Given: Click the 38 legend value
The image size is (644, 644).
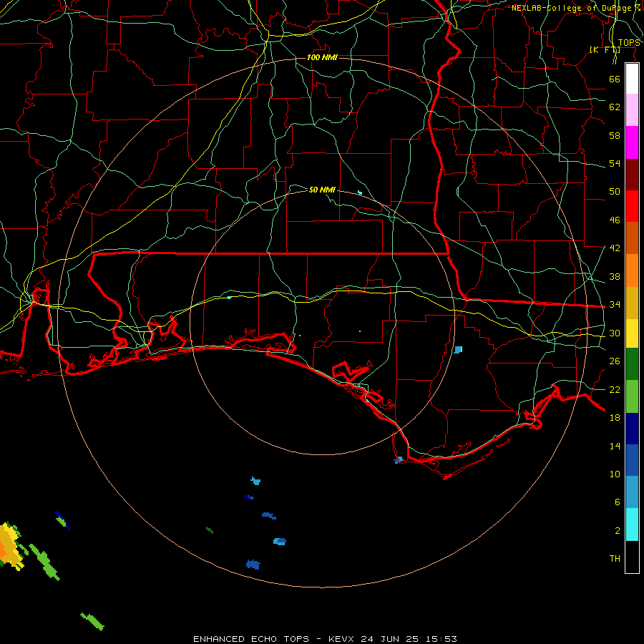Looking at the screenshot, I should tap(615, 277).
